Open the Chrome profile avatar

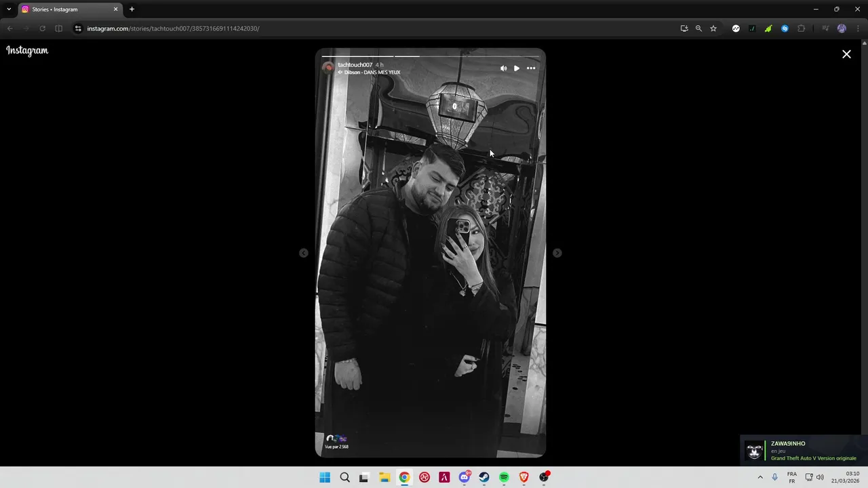pyautogui.click(x=842, y=28)
